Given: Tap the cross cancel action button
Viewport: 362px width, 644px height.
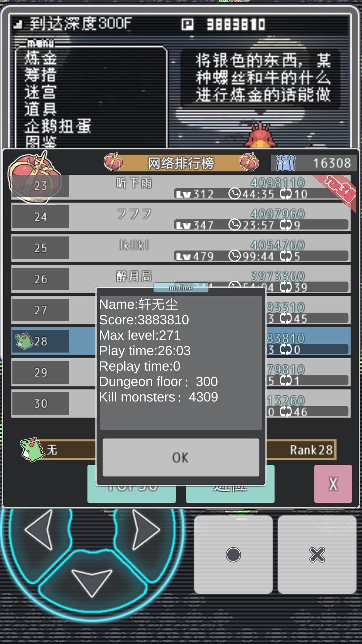Looking at the screenshot, I should point(317,555).
